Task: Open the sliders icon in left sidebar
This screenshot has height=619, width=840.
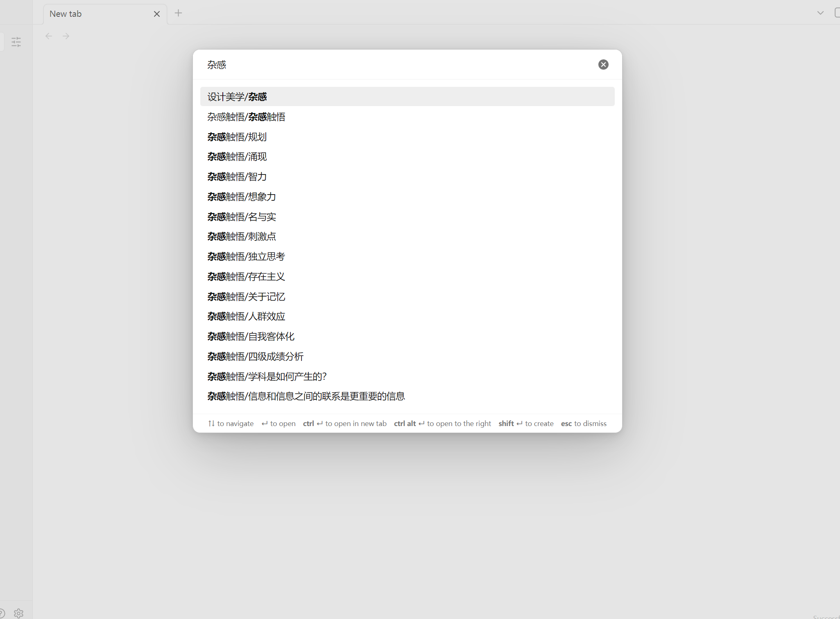Action: click(16, 42)
